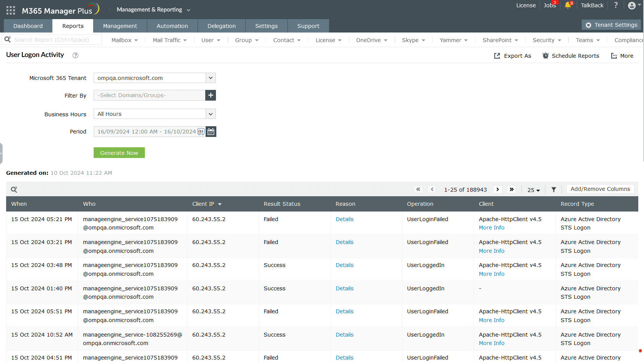The image size is (644, 363).
Task: Click the Add/Remove Columns button
Action: click(600, 189)
